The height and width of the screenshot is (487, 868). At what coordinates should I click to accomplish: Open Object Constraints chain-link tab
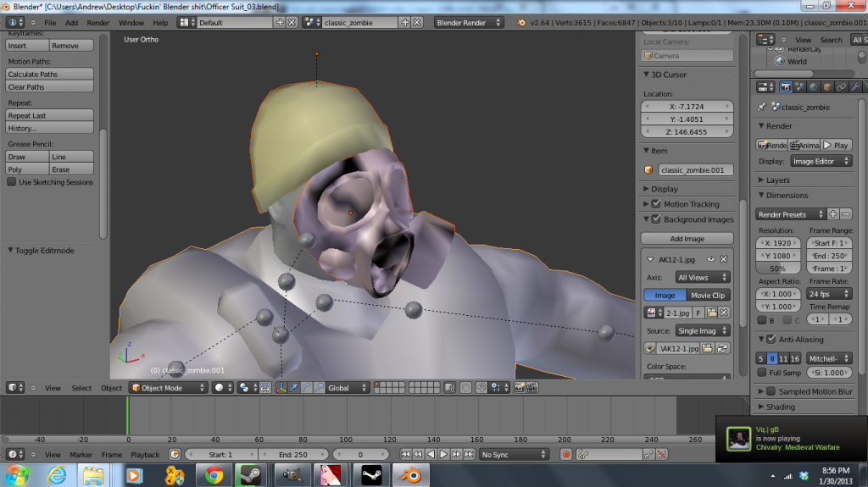[841, 87]
